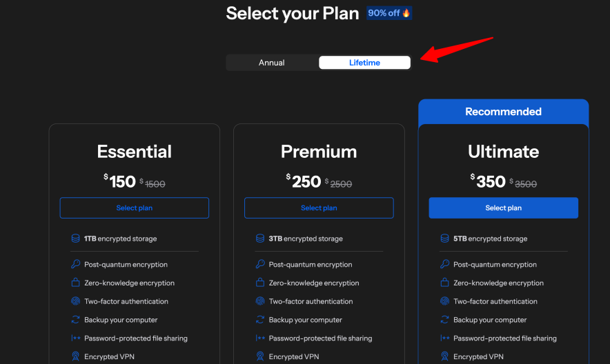Click the Ultimate $350 price

tap(491, 181)
